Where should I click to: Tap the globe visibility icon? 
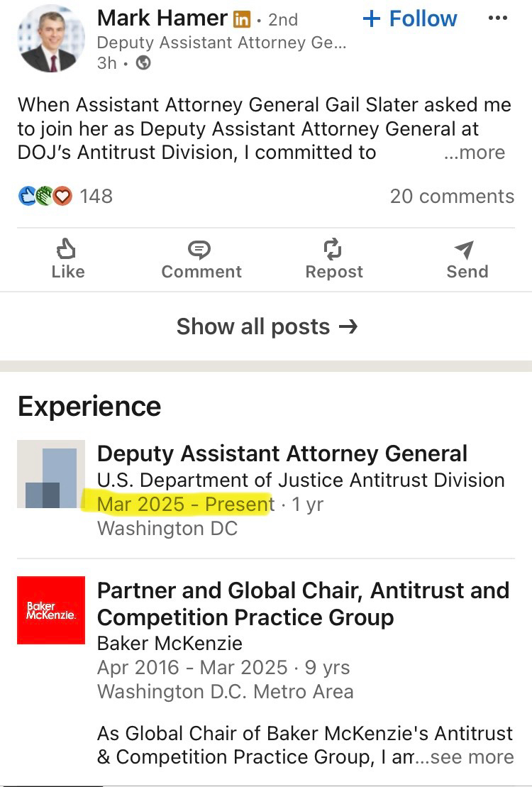tap(143, 63)
